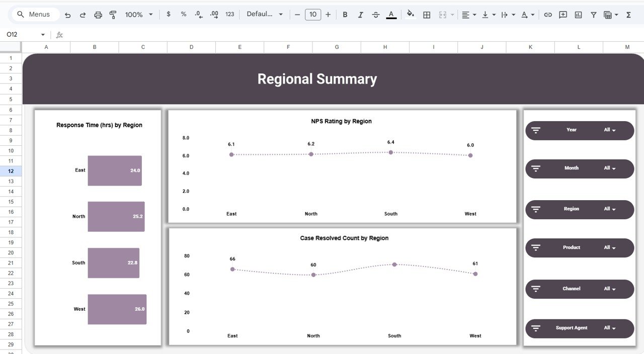Click the insert comment icon
Viewport: 644px width, 354px height.
pyautogui.click(x=563, y=14)
